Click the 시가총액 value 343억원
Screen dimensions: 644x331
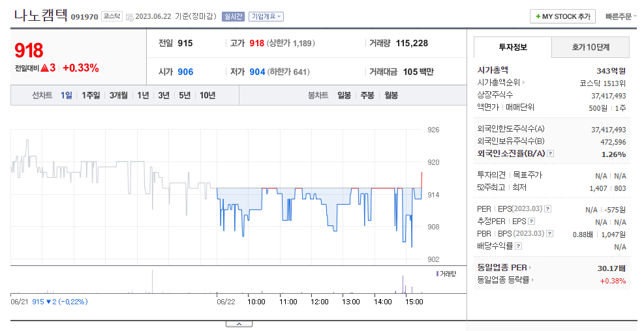click(x=611, y=71)
